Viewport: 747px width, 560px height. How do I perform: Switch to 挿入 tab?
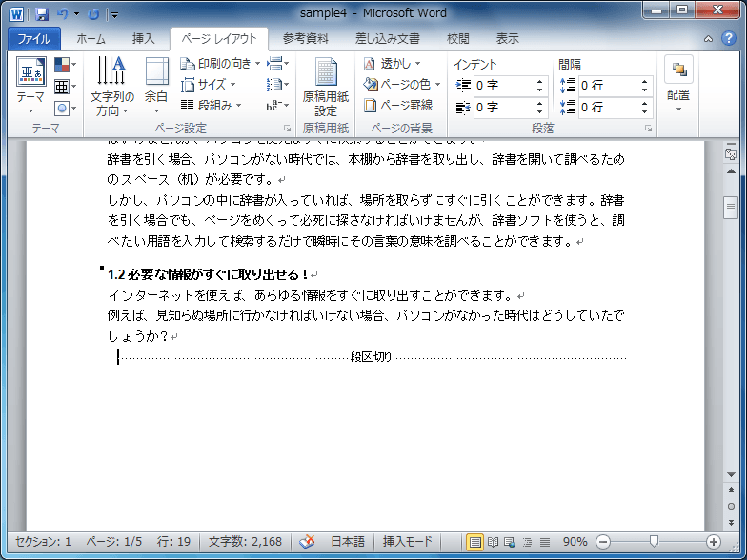pos(143,39)
